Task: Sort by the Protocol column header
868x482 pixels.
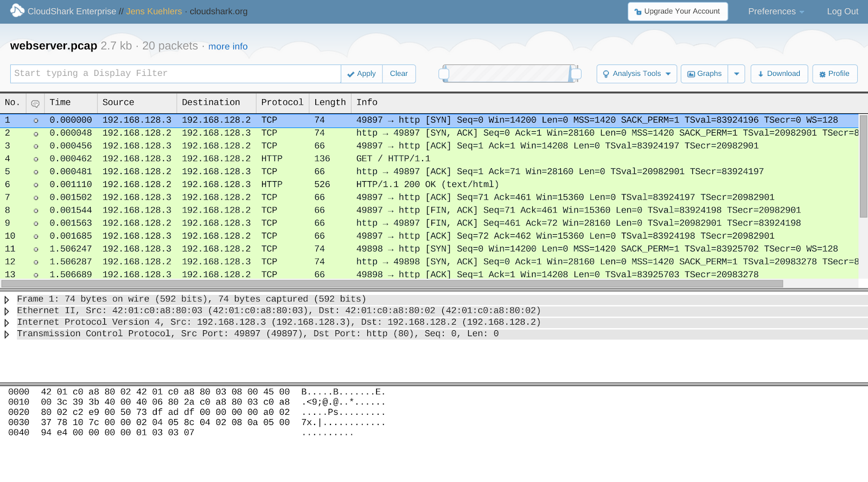Action: (x=282, y=102)
